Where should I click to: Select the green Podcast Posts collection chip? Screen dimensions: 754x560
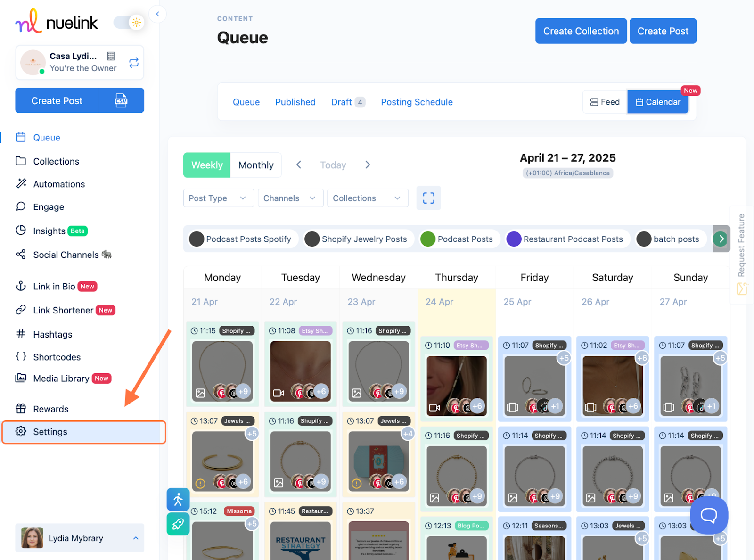459,239
